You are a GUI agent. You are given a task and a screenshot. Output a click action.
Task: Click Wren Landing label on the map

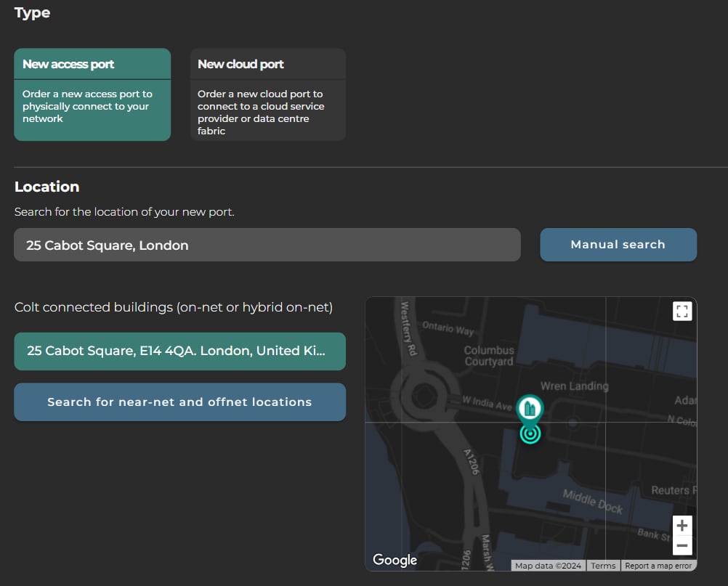574,386
